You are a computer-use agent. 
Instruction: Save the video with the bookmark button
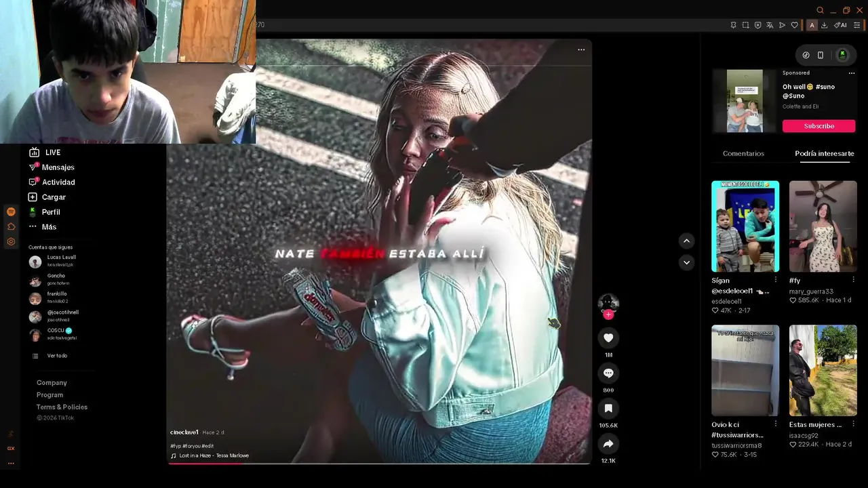(x=608, y=408)
